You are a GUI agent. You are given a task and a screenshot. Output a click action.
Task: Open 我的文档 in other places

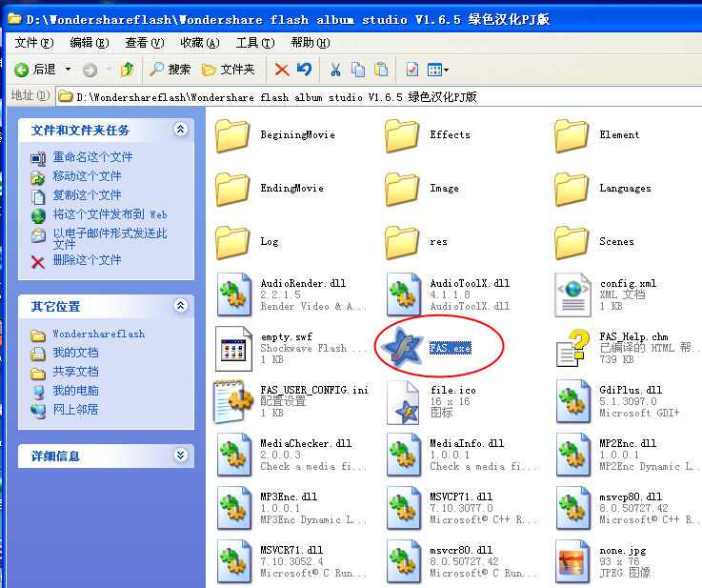[75, 353]
